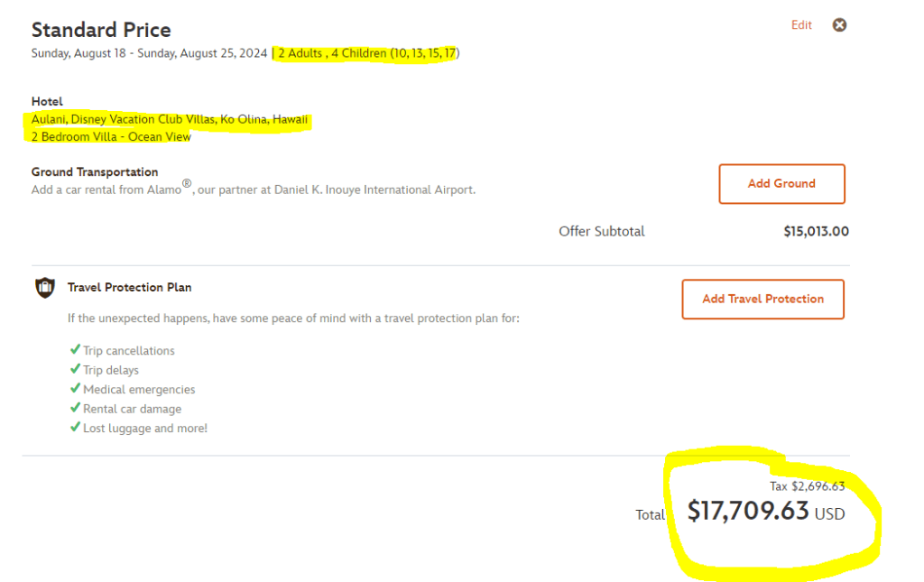Viewport: 924px width, 582px height.
Task: Select the checkmark next to Trip delays
Action: [x=75, y=370]
